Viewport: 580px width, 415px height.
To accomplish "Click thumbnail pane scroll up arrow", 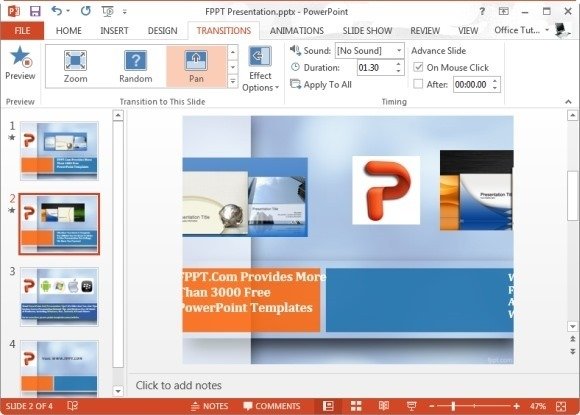I will click(x=118, y=115).
